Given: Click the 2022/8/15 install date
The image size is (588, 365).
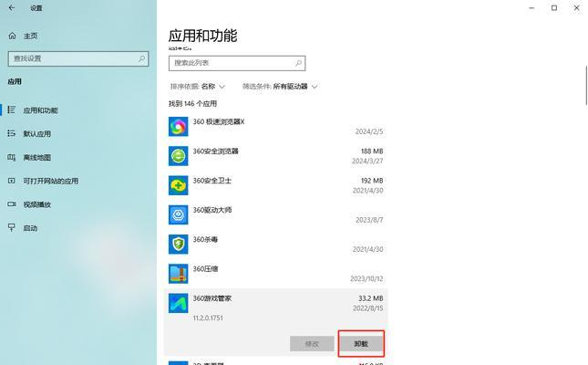Looking at the screenshot, I should point(368,308).
